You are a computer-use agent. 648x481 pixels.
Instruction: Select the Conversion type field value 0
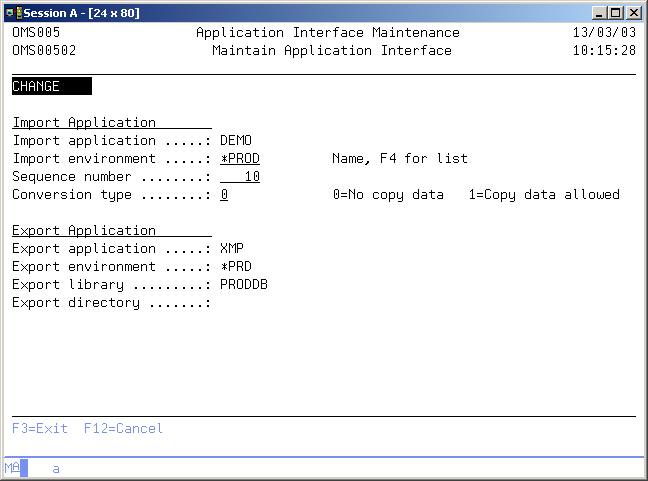pos(225,195)
